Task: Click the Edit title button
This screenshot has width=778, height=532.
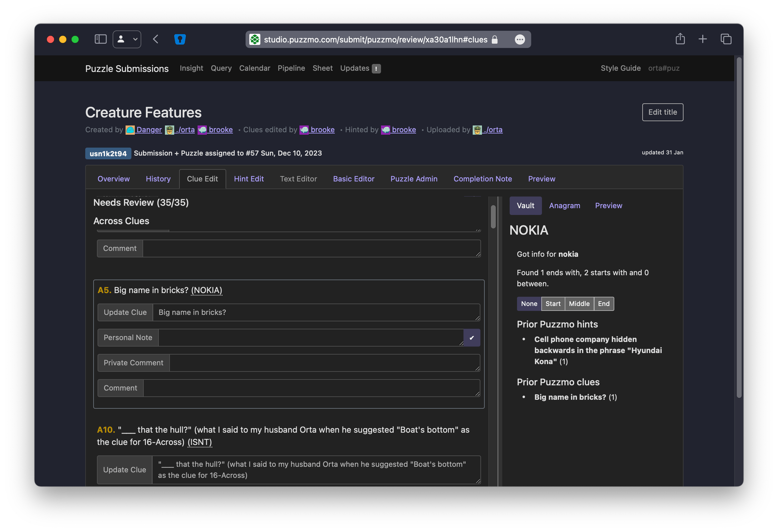Action: [x=662, y=113]
